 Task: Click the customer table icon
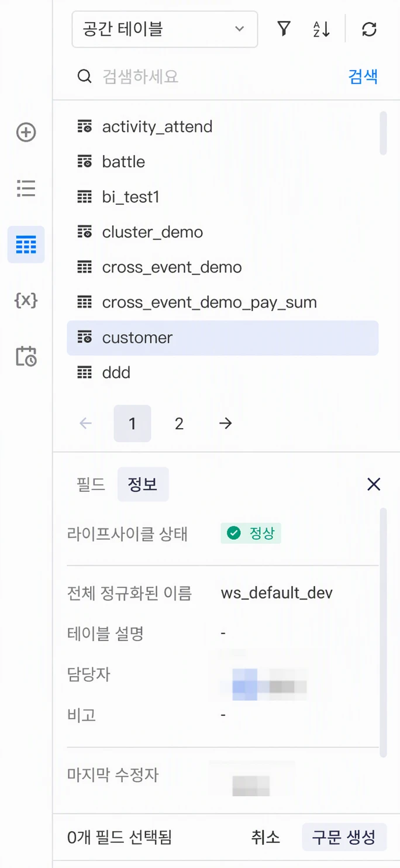85,337
